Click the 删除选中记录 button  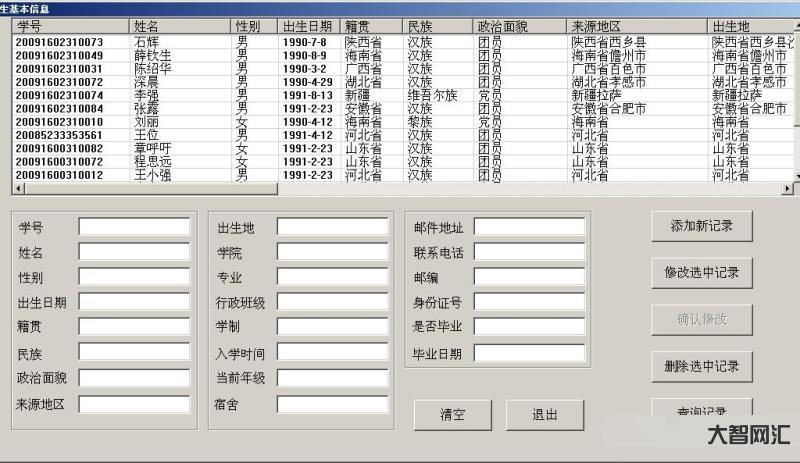(x=701, y=366)
